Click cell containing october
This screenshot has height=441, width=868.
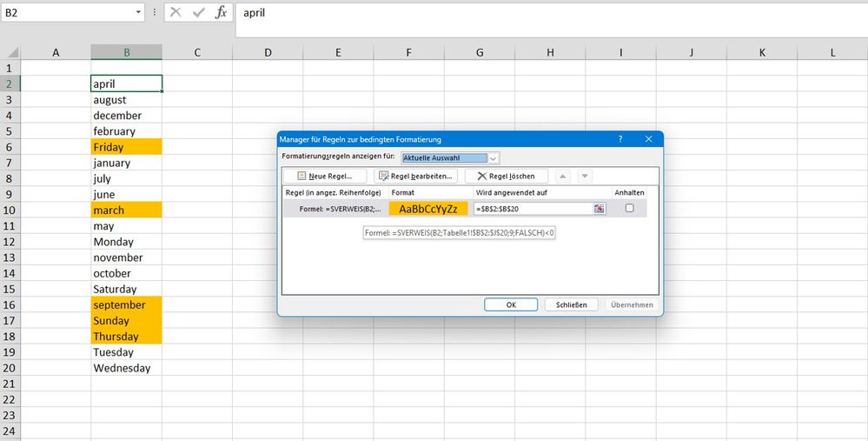(x=127, y=273)
